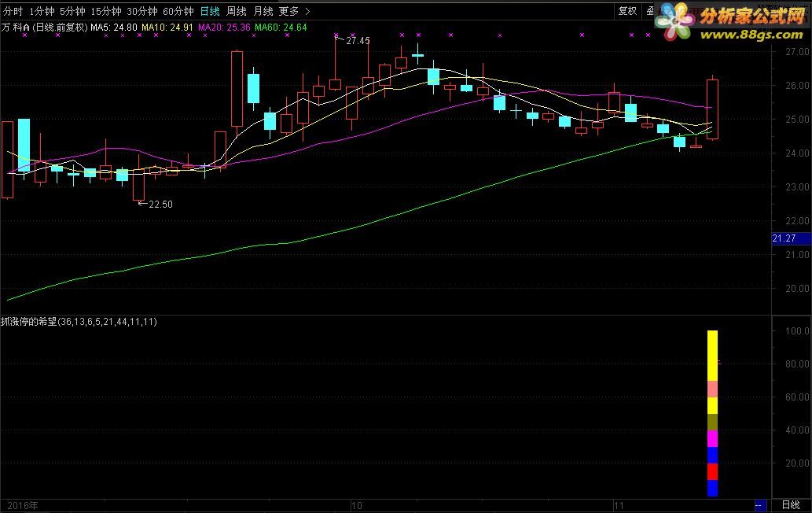Click the arrow next to 更多
The height and width of the screenshot is (513, 812).
(307, 11)
